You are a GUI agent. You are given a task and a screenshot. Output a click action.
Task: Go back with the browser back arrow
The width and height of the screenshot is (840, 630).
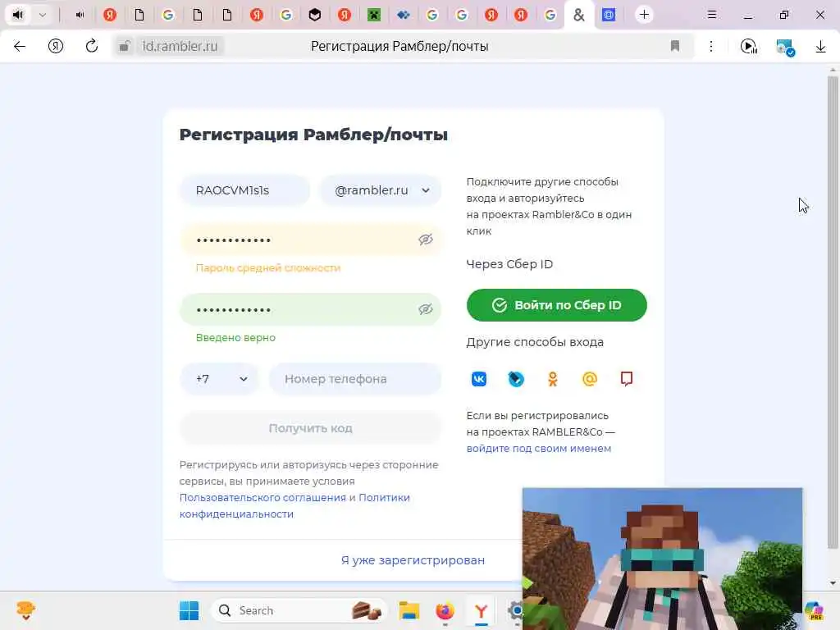click(20, 46)
